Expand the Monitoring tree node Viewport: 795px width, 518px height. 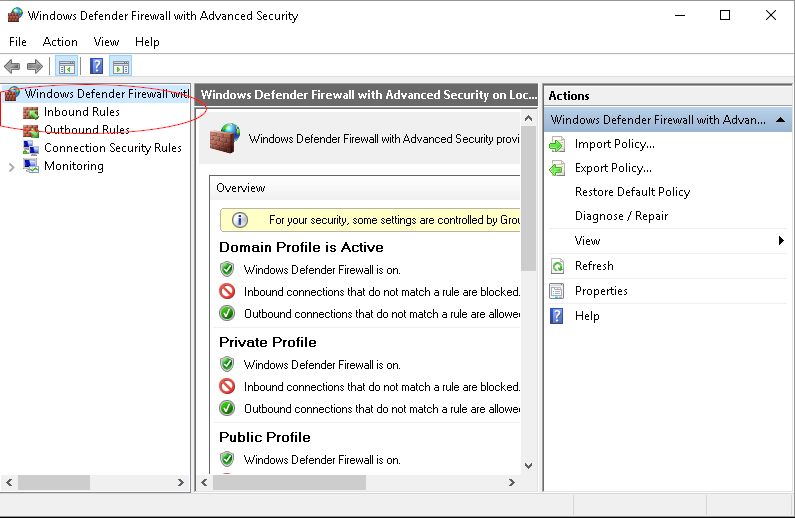[x=12, y=167]
